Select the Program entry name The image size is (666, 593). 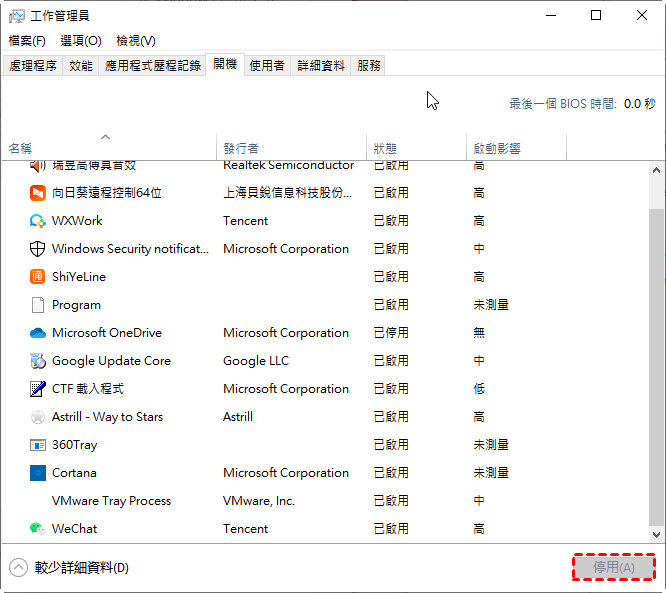[x=76, y=305]
